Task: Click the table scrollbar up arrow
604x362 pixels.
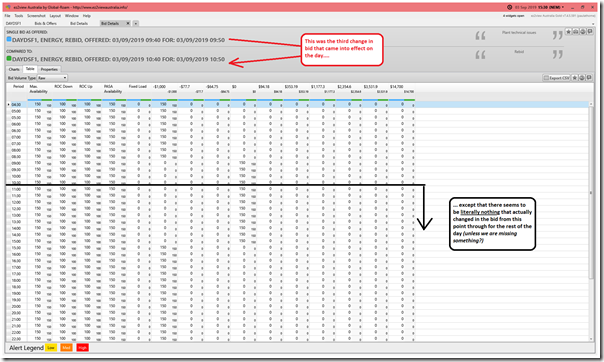Action: (591, 105)
